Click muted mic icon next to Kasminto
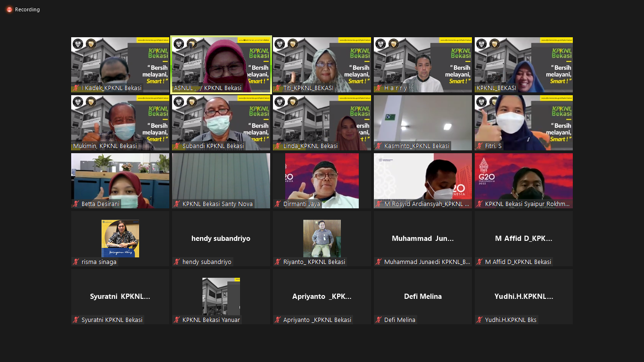The height and width of the screenshot is (362, 644). pyautogui.click(x=379, y=146)
